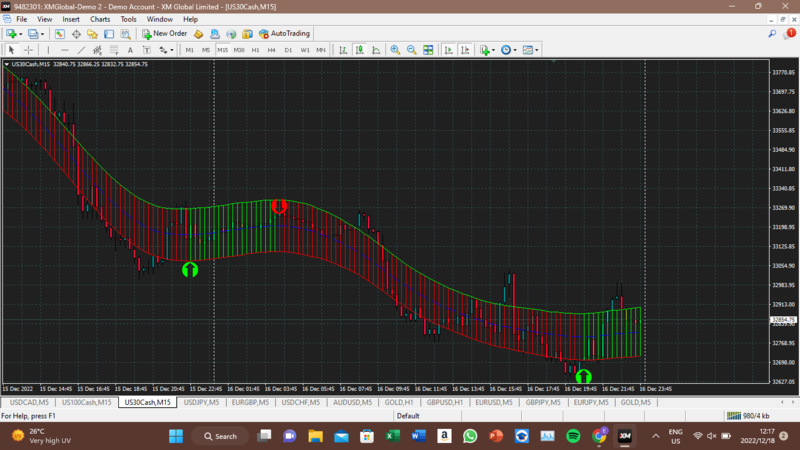
Task: Switch to the EURJPY,M5 chart tab
Action: pyautogui.click(x=590, y=402)
